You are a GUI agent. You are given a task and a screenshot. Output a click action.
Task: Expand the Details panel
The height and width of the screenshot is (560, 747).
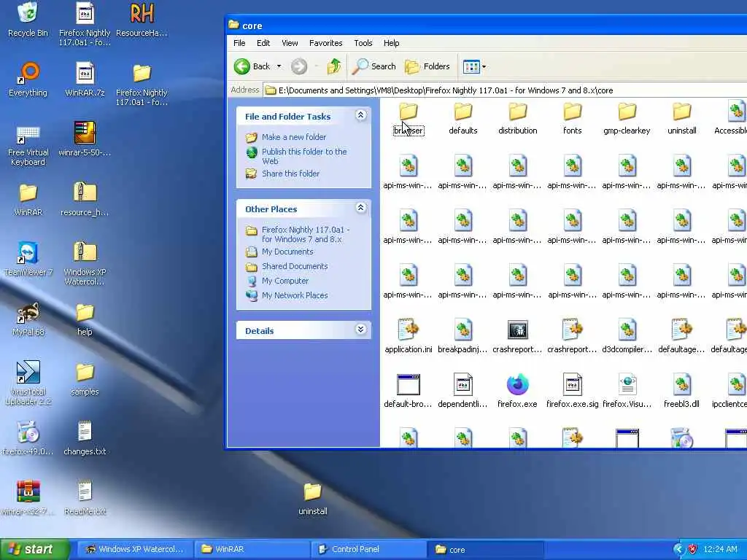pyautogui.click(x=360, y=330)
